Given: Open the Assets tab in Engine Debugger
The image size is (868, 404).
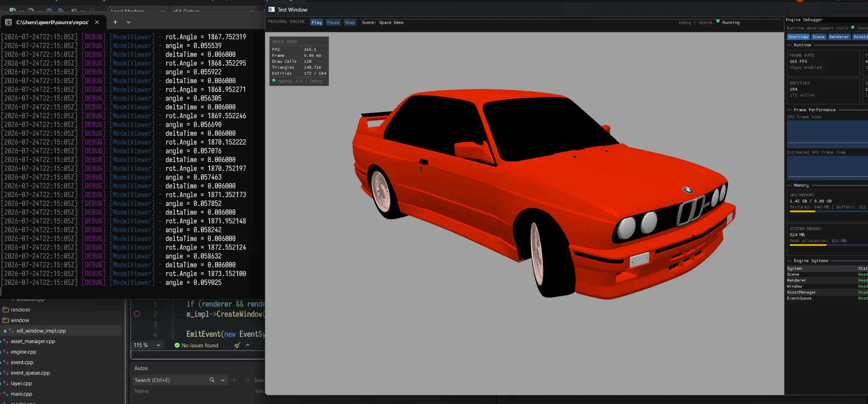Looking at the screenshot, I should (860, 37).
